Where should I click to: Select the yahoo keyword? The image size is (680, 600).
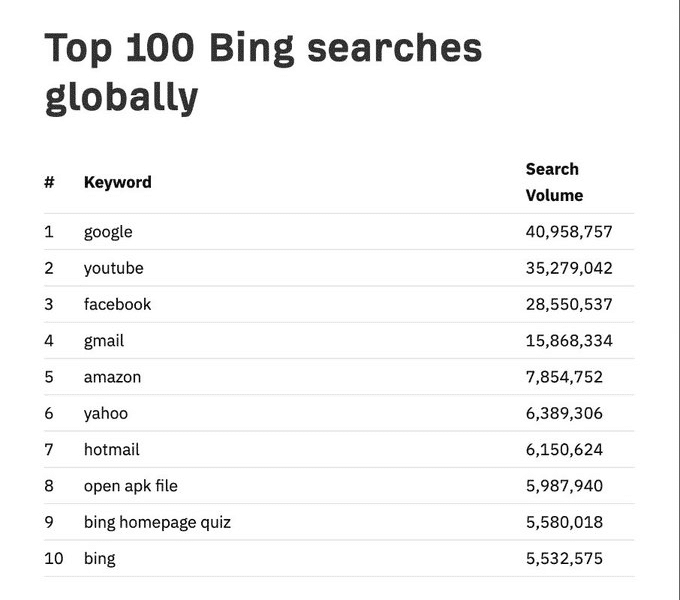tap(106, 414)
